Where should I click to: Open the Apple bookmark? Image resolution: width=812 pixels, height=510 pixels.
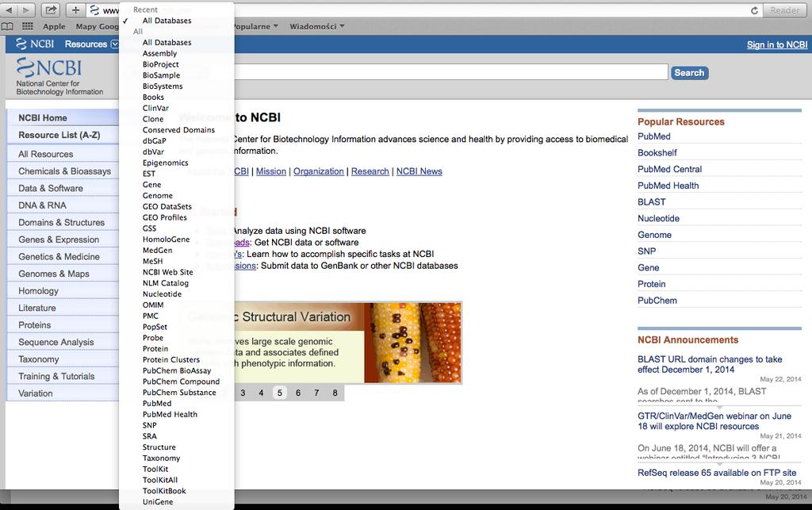tap(54, 26)
